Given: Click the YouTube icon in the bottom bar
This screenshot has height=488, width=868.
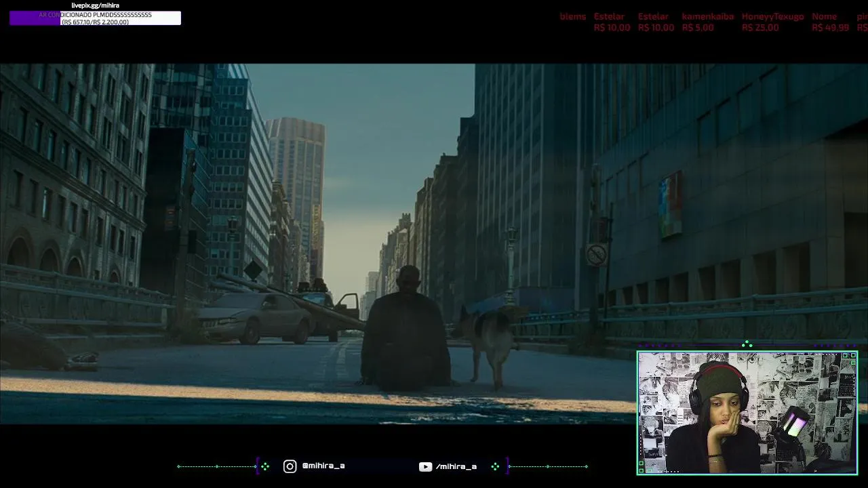Looking at the screenshot, I should point(425,466).
